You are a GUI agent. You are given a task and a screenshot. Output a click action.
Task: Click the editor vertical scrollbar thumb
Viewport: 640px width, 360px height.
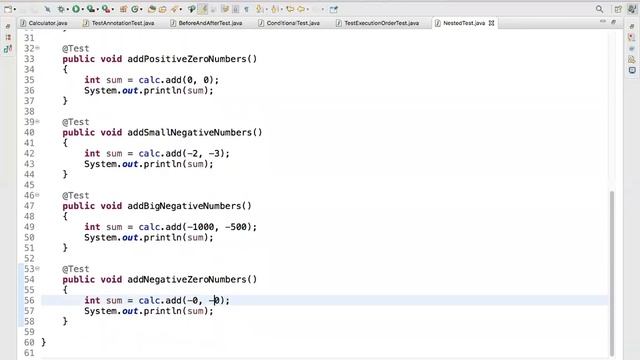coord(612,273)
